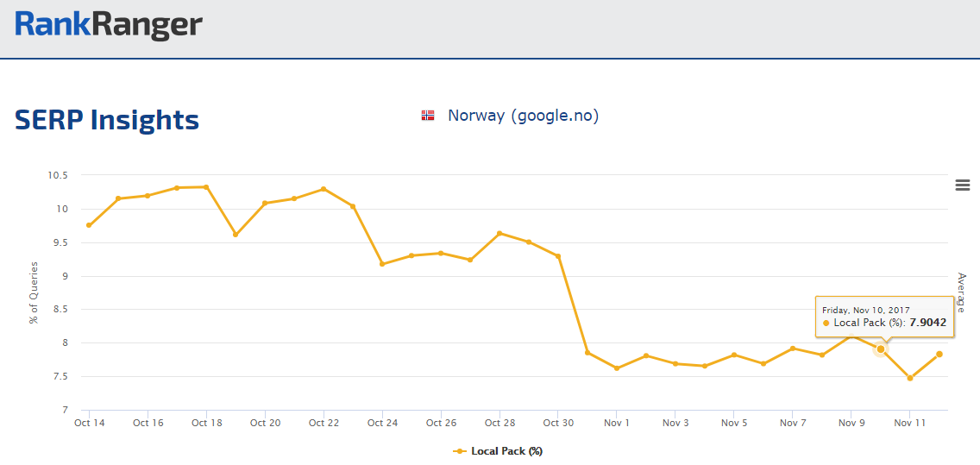
Task: Click the RankRanger logo
Action: tap(109, 26)
